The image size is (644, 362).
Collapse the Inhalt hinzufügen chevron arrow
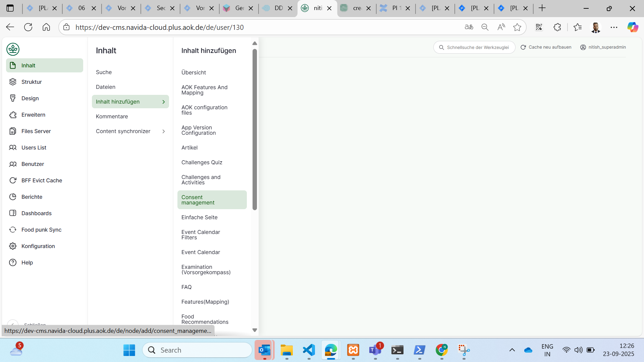pos(164,102)
